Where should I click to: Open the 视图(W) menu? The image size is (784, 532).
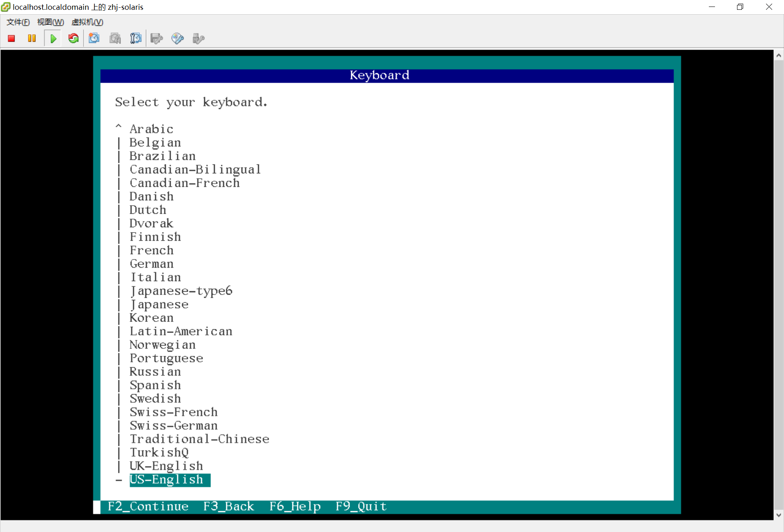(x=50, y=22)
